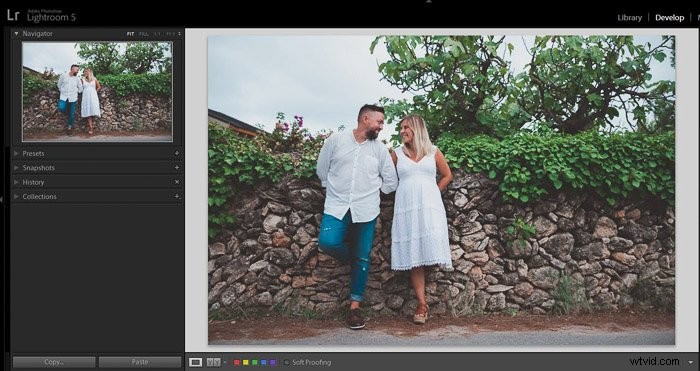Set Navigator zoom to FILL
This screenshot has width=700, height=371.
(143, 34)
